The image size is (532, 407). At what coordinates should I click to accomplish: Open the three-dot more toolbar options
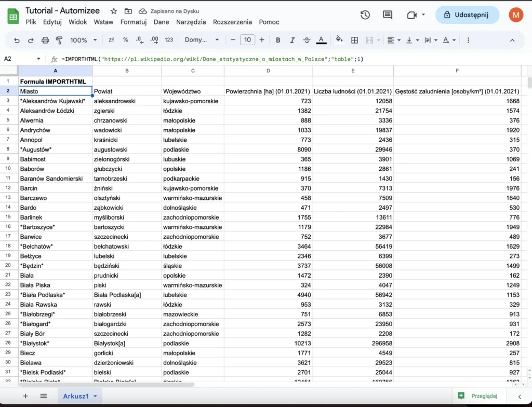point(468,40)
